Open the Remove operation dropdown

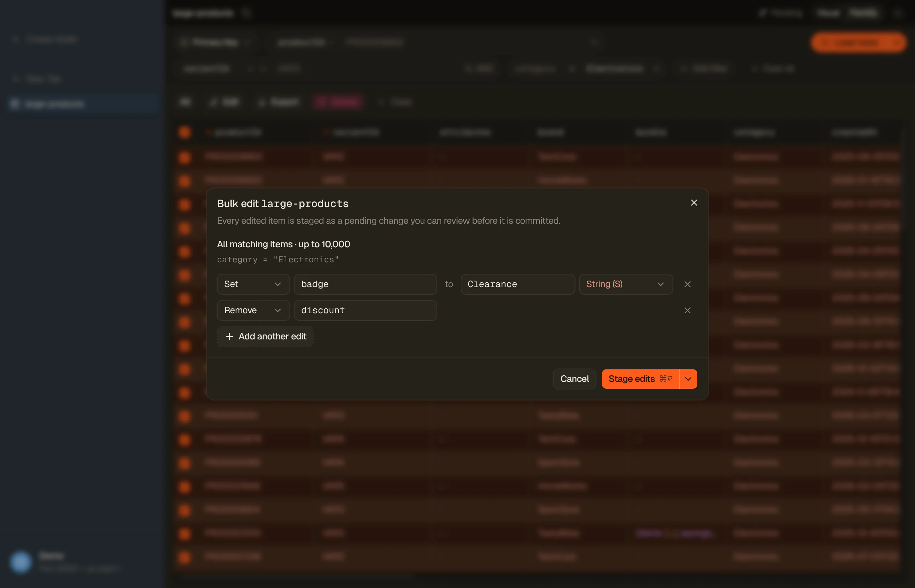[253, 310]
